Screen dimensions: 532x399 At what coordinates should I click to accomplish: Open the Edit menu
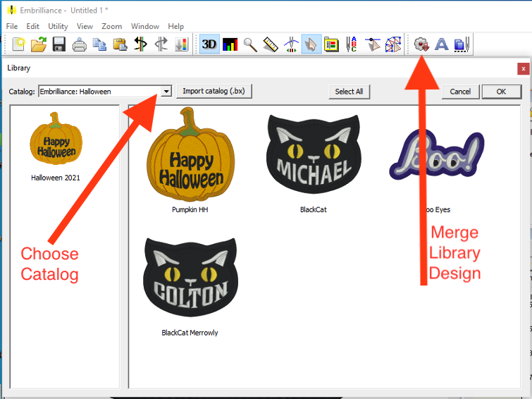(x=33, y=26)
